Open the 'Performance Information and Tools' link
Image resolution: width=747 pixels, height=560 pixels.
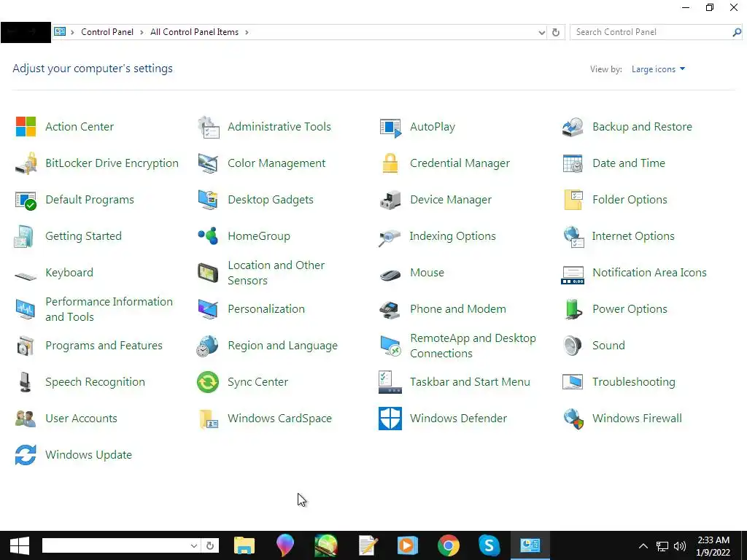click(x=109, y=309)
